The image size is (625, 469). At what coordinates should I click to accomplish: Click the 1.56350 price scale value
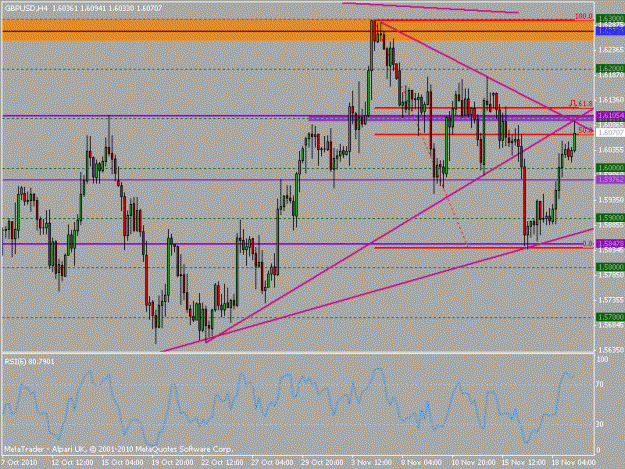[x=611, y=350]
